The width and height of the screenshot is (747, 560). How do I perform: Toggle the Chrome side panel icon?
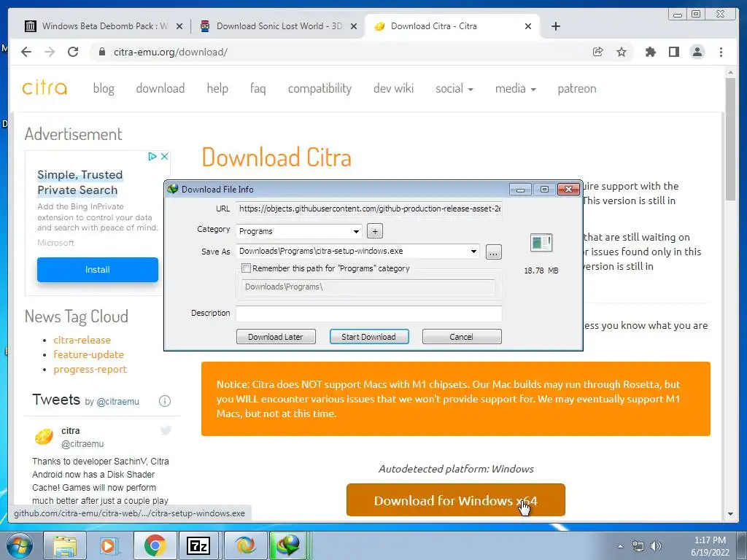(673, 52)
